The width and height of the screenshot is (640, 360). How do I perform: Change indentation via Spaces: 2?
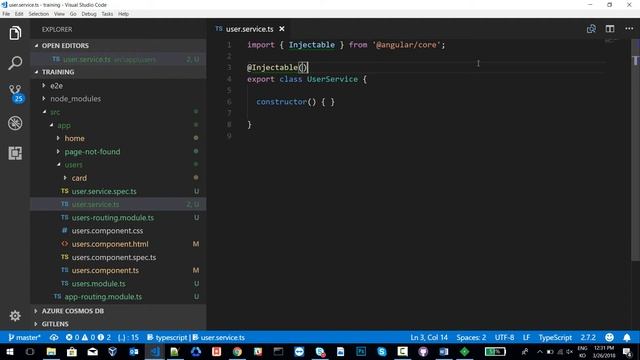[471, 338]
